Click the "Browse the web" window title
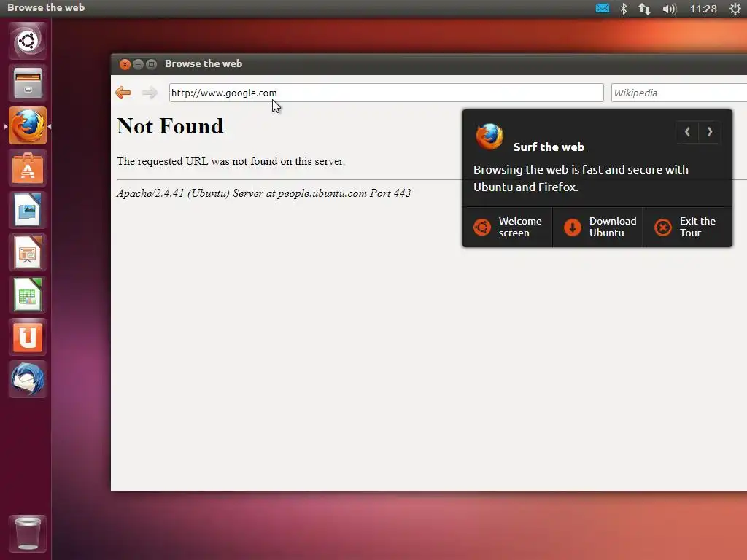 (x=204, y=64)
